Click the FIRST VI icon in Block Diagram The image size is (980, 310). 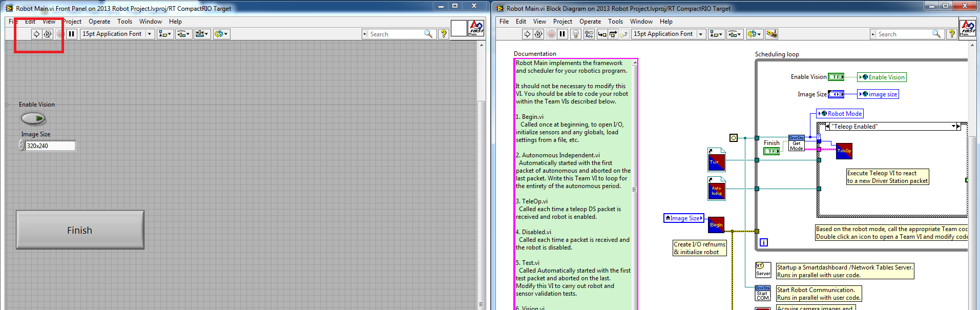coord(967,28)
